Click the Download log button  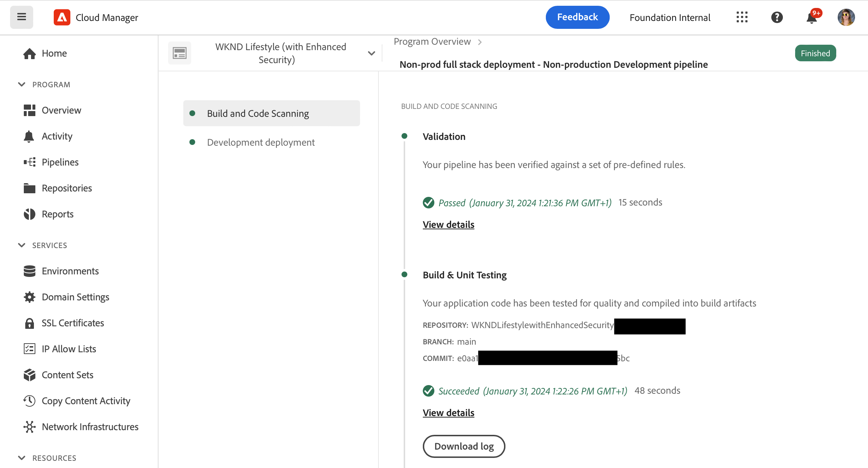pos(464,446)
